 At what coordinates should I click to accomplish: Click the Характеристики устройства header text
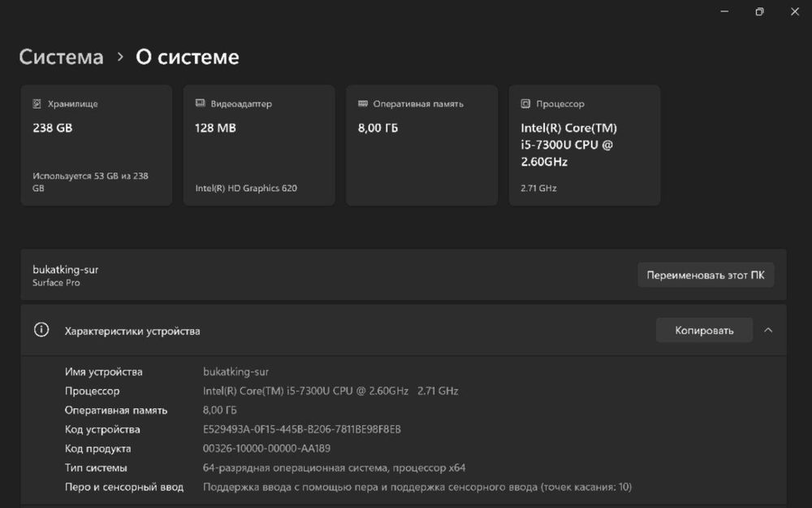point(132,331)
